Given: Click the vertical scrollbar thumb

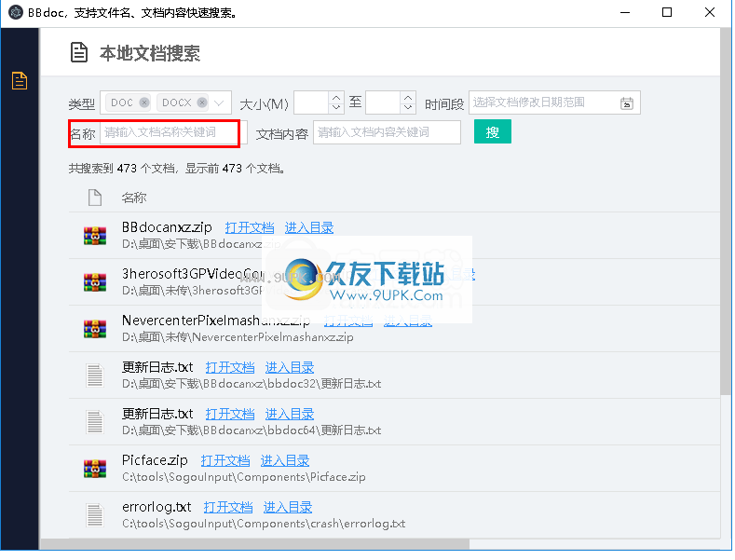Looking at the screenshot, I should click(726, 212).
